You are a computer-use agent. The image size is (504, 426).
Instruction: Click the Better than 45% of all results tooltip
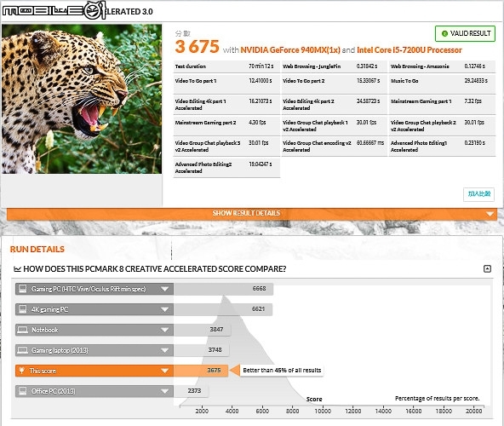(282, 371)
